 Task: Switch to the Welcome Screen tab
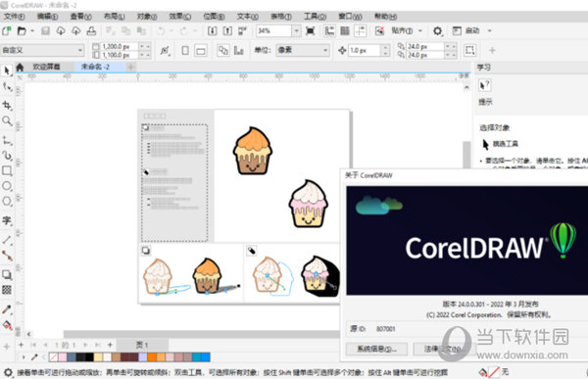click(46, 67)
